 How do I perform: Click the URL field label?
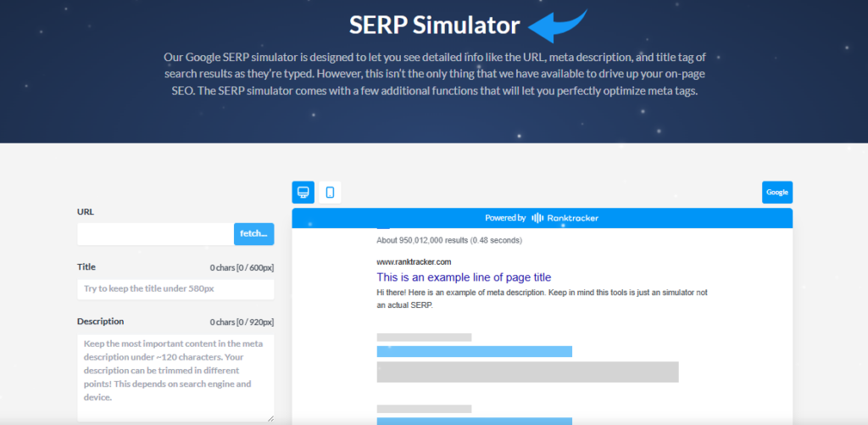pos(86,212)
